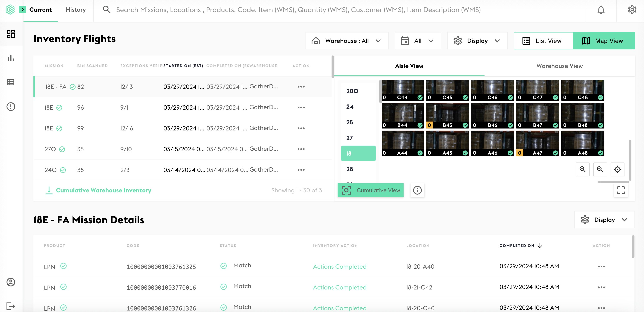Click the search magnifier icon
The width and height of the screenshot is (644, 312).
tap(107, 10)
